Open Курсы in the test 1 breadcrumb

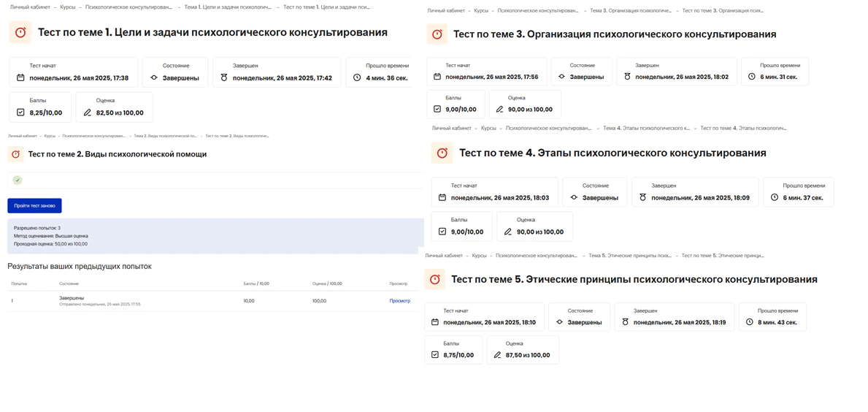(x=68, y=8)
